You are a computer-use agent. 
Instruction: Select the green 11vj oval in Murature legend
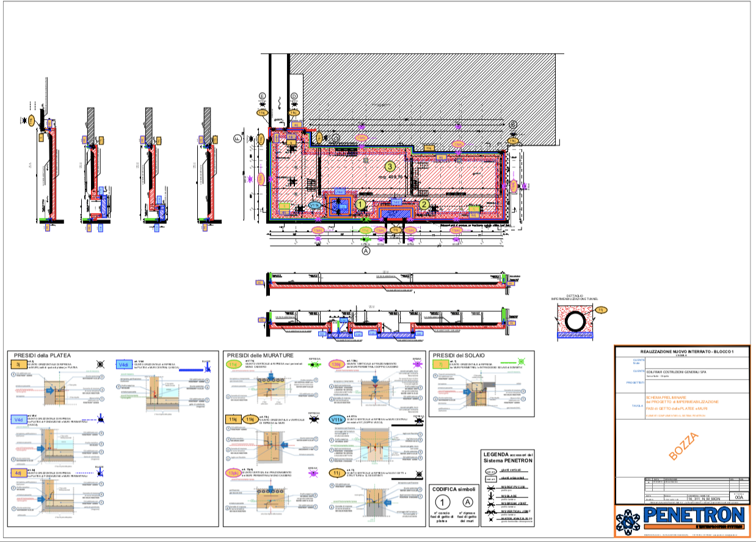point(234,364)
